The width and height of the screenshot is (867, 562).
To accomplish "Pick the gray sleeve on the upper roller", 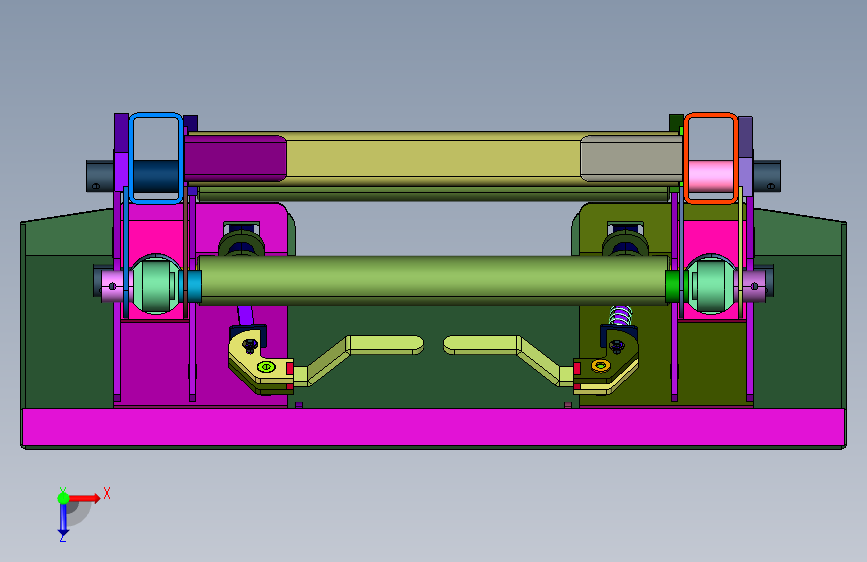I will 631,159.
